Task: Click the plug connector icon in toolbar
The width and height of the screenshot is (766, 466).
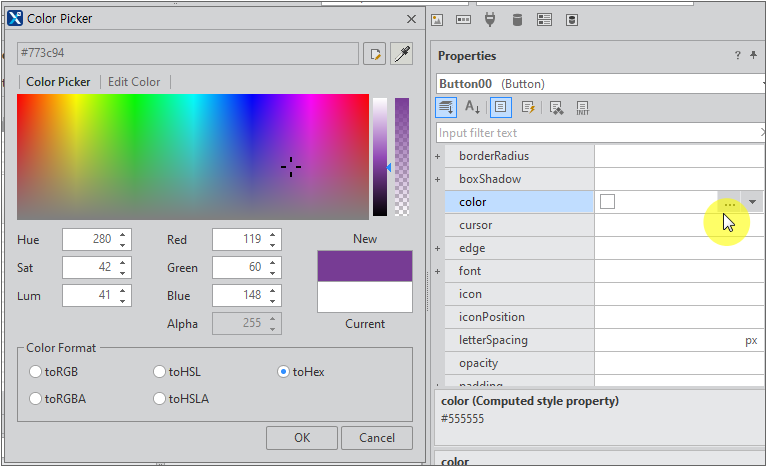Action: (x=490, y=19)
